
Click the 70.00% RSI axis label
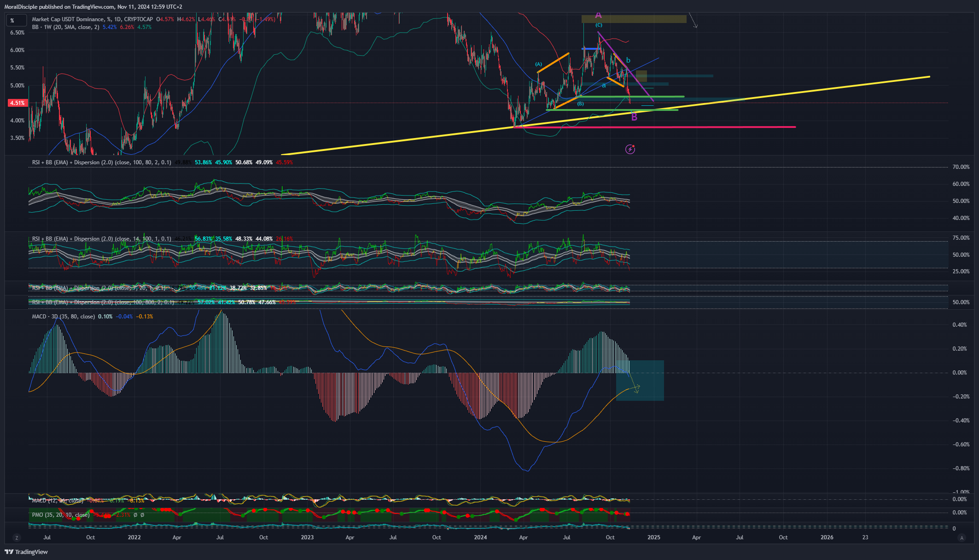coord(961,167)
